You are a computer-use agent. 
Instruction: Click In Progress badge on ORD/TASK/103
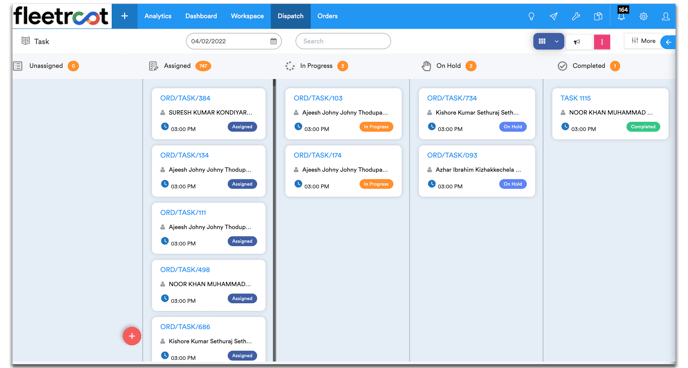pyautogui.click(x=376, y=127)
